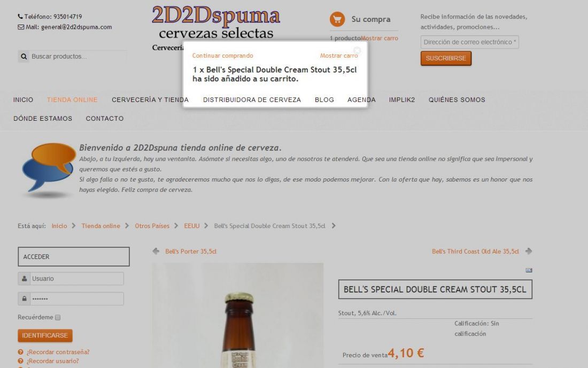This screenshot has height=368, width=588.
Task: Close the added-to-cart popup
Action: click(x=357, y=50)
